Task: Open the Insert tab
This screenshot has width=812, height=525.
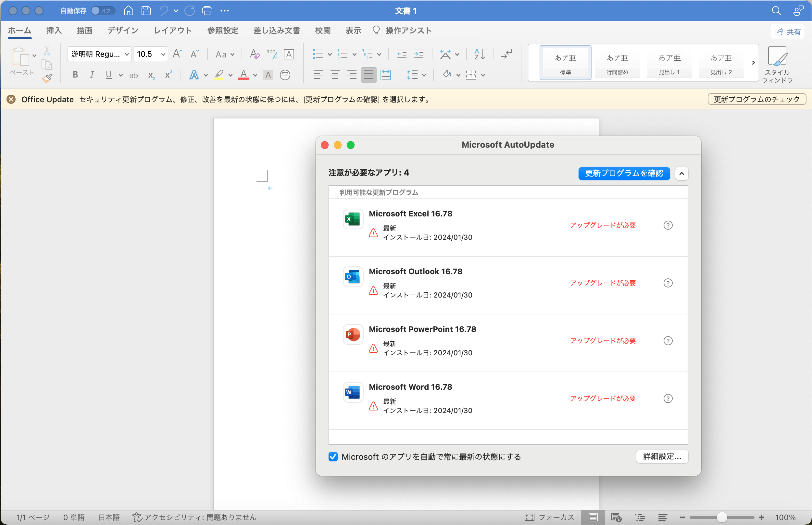Action: pos(54,31)
